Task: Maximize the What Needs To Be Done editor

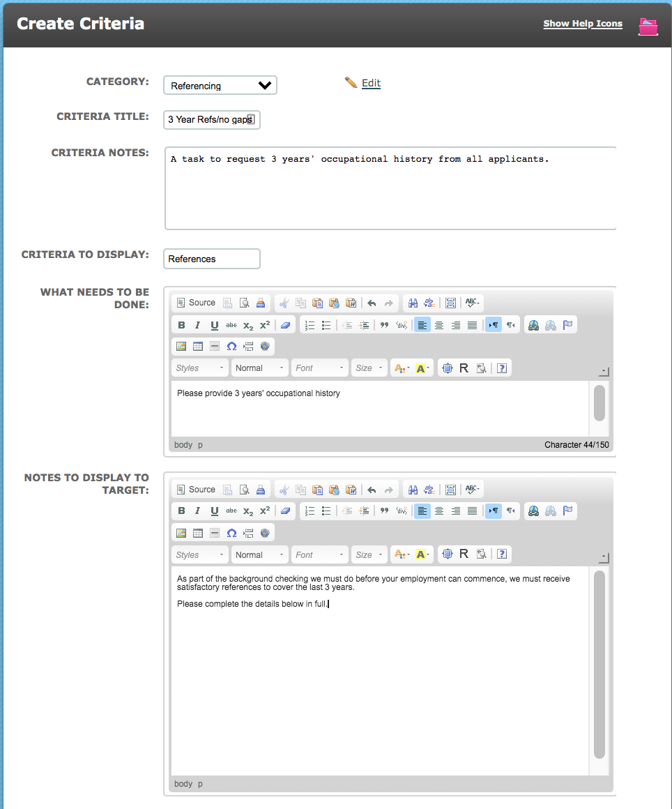Action: (447, 368)
